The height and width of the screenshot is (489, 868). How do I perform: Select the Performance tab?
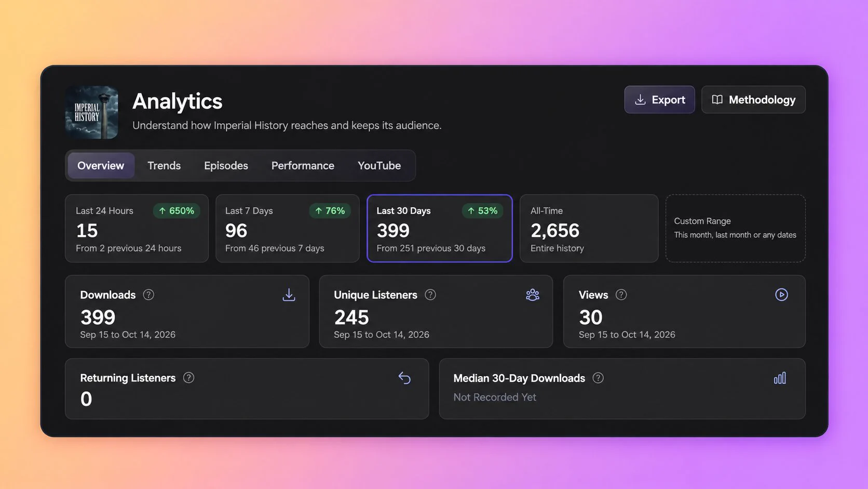pyautogui.click(x=303, y=166)
